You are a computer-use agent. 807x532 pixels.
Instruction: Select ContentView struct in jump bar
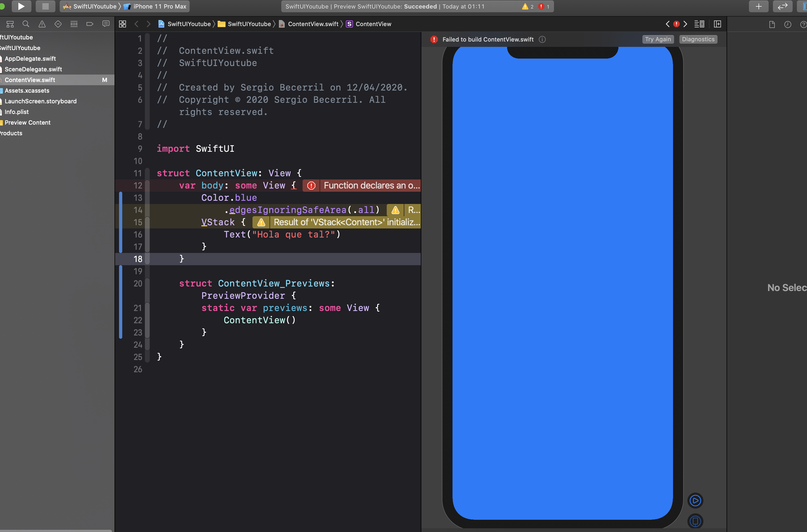(x=369, y=24)
